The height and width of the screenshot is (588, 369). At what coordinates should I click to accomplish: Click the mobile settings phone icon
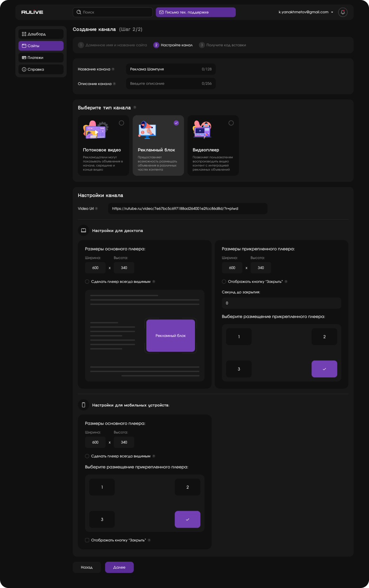click(83, 405)
